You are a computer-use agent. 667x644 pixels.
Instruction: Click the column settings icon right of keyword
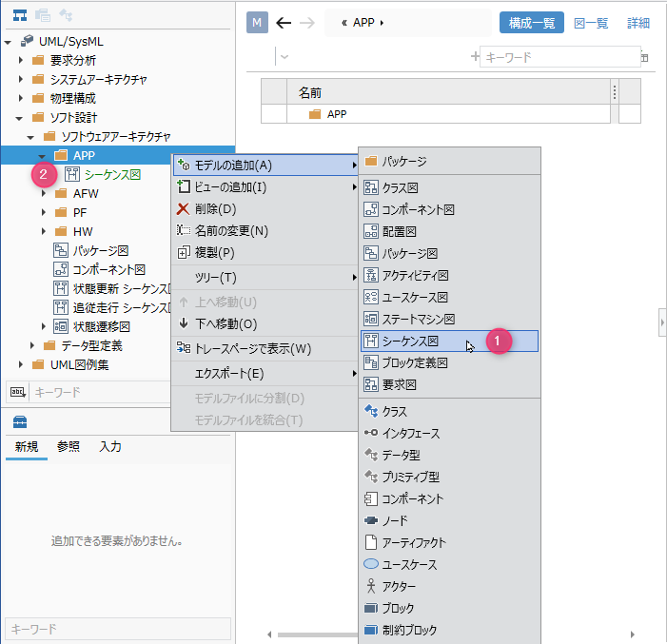point(645,57)
